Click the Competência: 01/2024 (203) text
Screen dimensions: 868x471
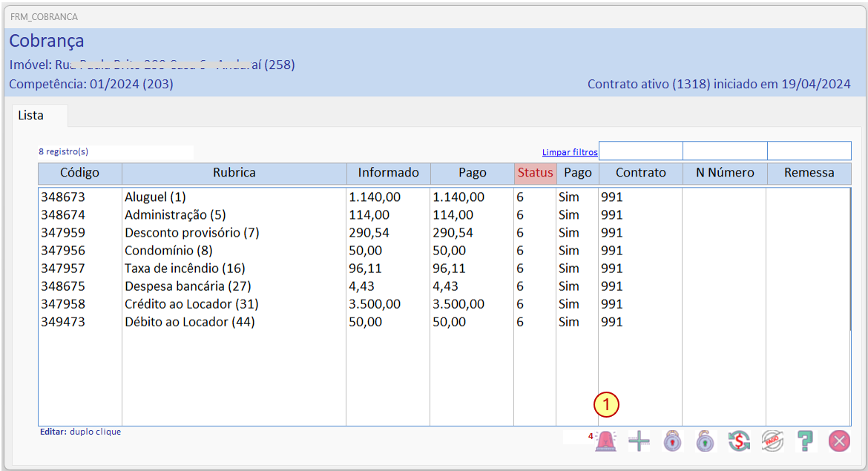tap(91, 84)
